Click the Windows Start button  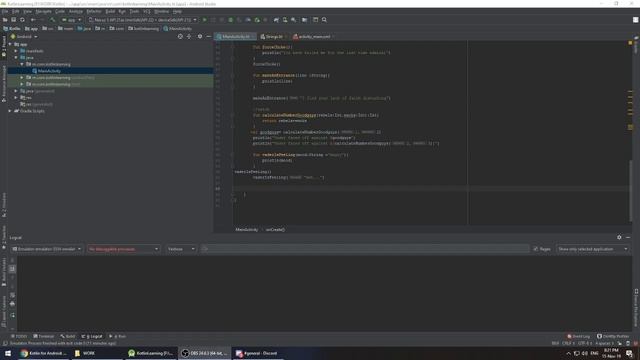click(8, 353)
